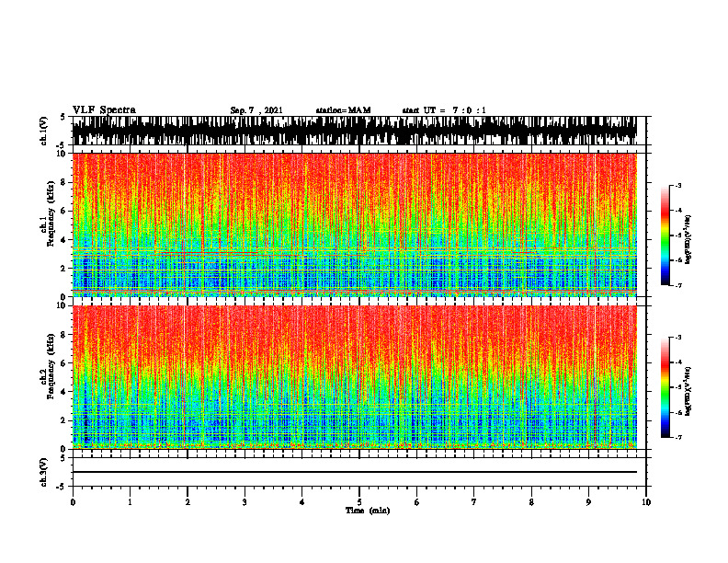The image size is (728, 563).
Task: Click the time axis tick label '2'
Action: [x=188, y=502]
